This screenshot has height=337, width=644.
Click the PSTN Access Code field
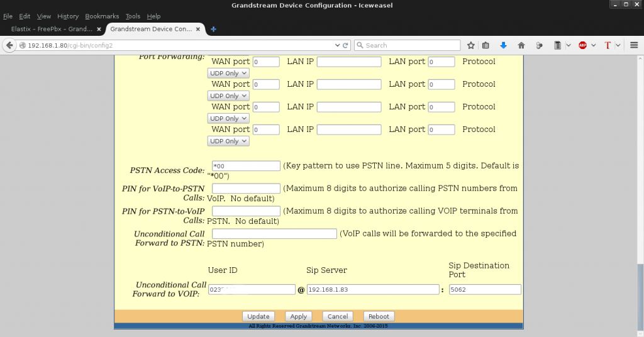pos(246,166)
